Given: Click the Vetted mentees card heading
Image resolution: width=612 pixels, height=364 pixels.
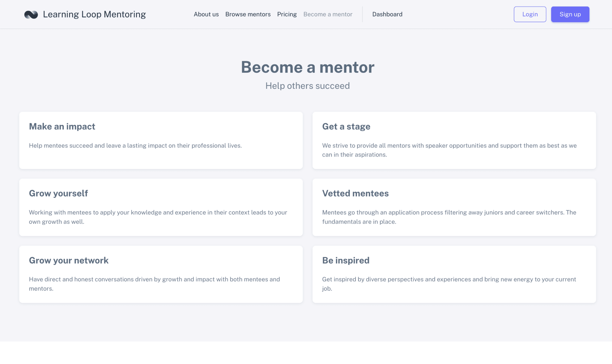Looking at the screenshot, I should 356,193.
